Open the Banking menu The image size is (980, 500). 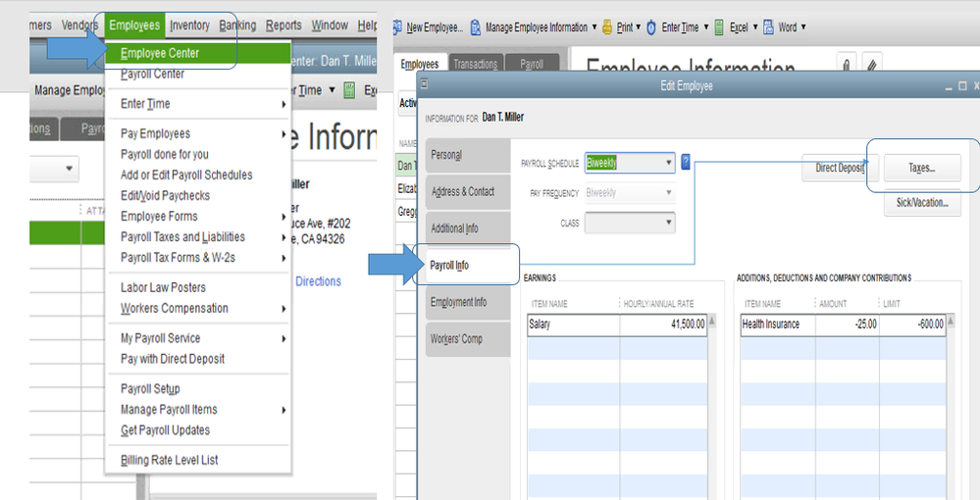coord(237,25)
